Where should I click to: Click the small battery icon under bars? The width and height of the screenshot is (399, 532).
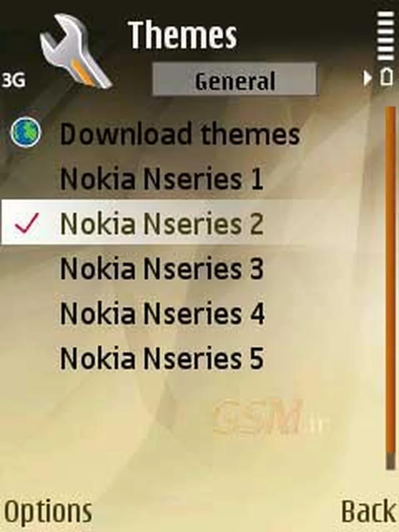pyautogui.click(x=386, y=77)
